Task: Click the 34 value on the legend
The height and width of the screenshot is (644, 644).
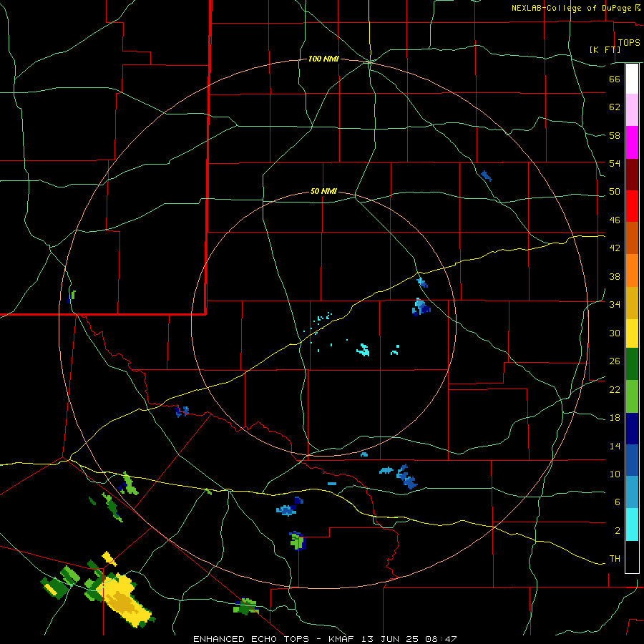Action: [x=615, y=305]
